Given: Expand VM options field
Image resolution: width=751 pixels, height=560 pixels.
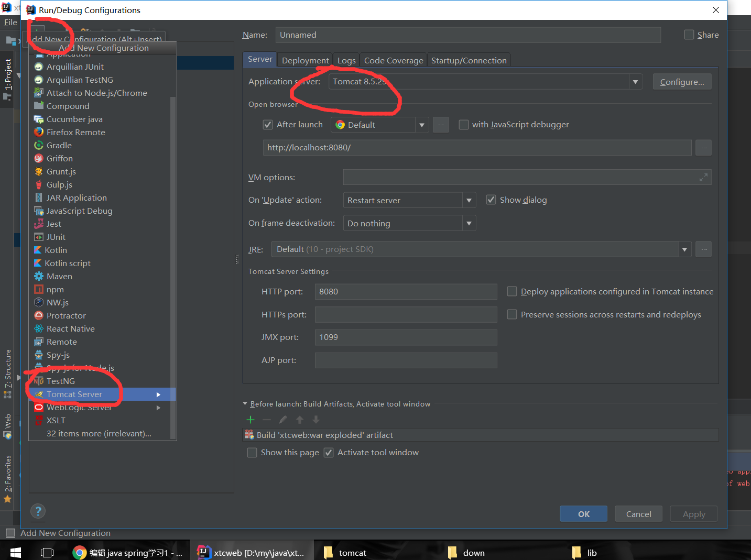Looking at the screenshot, I should click(x=703, y=178).
